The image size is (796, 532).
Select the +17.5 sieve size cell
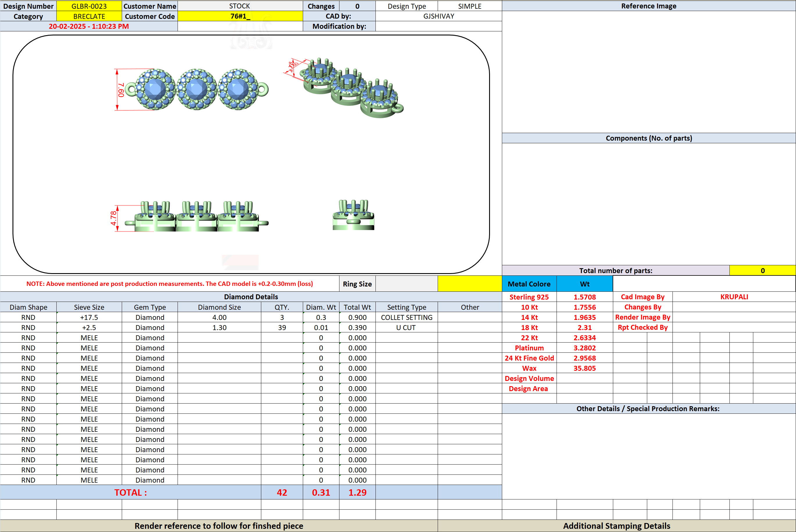(89, 317)
